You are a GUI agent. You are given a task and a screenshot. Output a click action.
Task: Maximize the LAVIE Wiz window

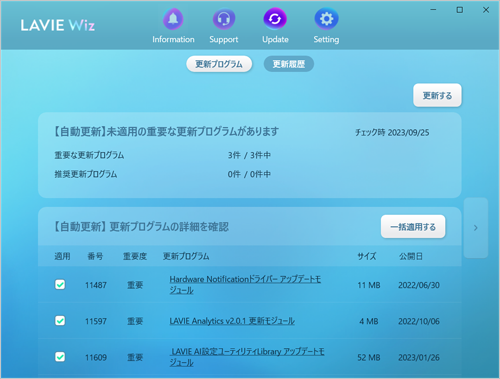460,10
